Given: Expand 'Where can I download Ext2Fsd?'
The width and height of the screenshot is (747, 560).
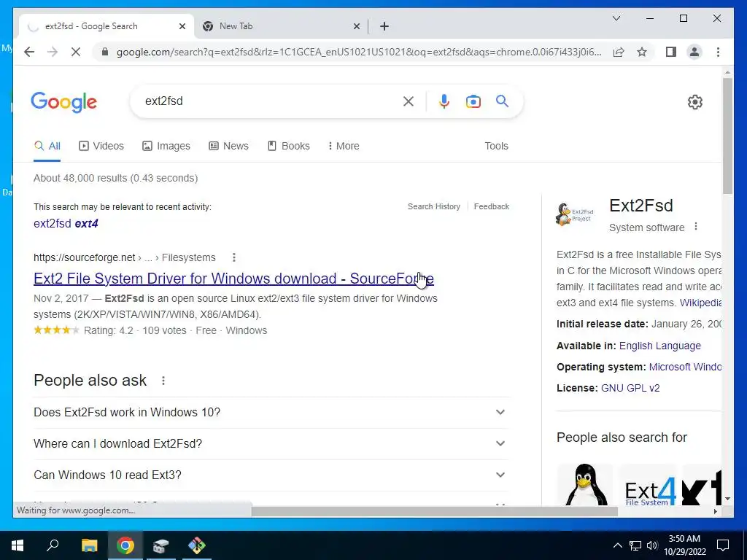Looking at the screenshot, I should click(271, 444).
